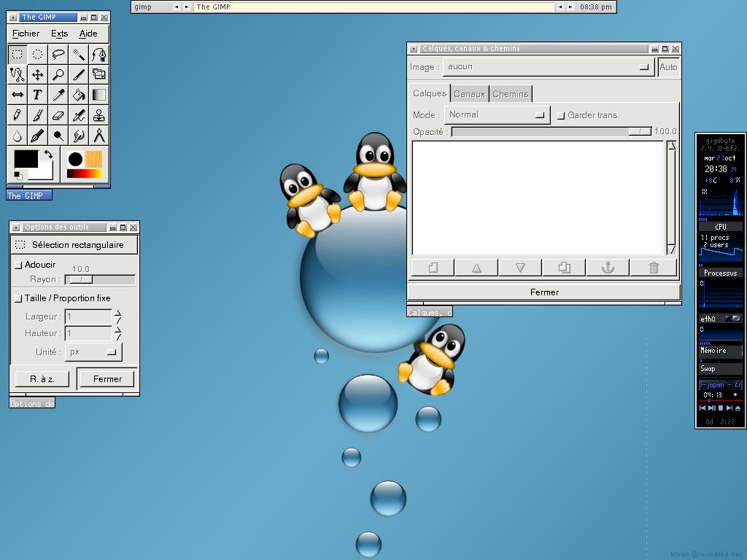This screenshot has width=747, height=560.
Task: Select the Lasso free selection tool
Action: coord(58,54)
